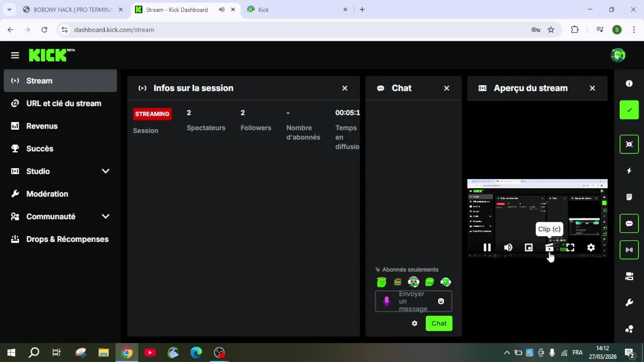This screenshot has width=644, height=362.
Task: Open the profile avatar in the top right
Action: [x=618, y=55]
